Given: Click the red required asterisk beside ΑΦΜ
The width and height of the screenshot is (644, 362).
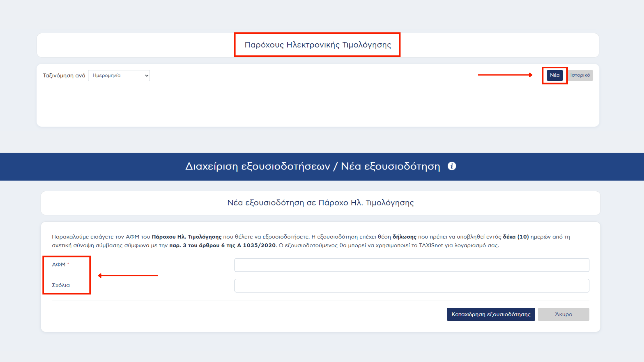Looking at the screenshot, I should [68, 264].
